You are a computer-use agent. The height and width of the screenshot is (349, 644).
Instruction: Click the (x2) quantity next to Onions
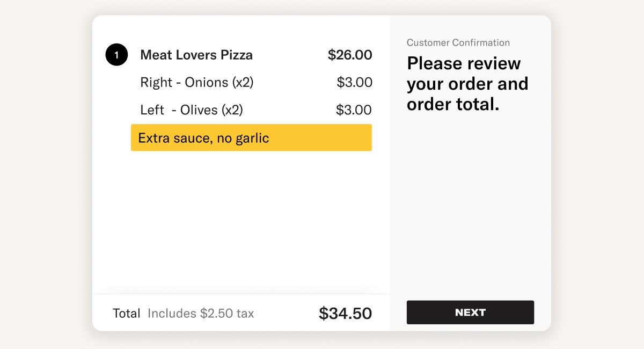coord(243,83)
